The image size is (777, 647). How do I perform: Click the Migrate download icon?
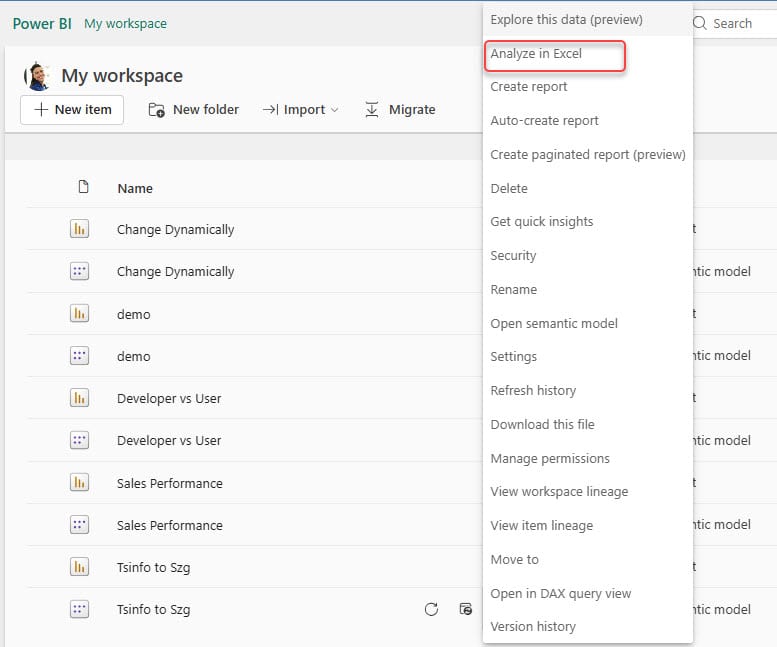pyautogui.click(x=372, y=109)
